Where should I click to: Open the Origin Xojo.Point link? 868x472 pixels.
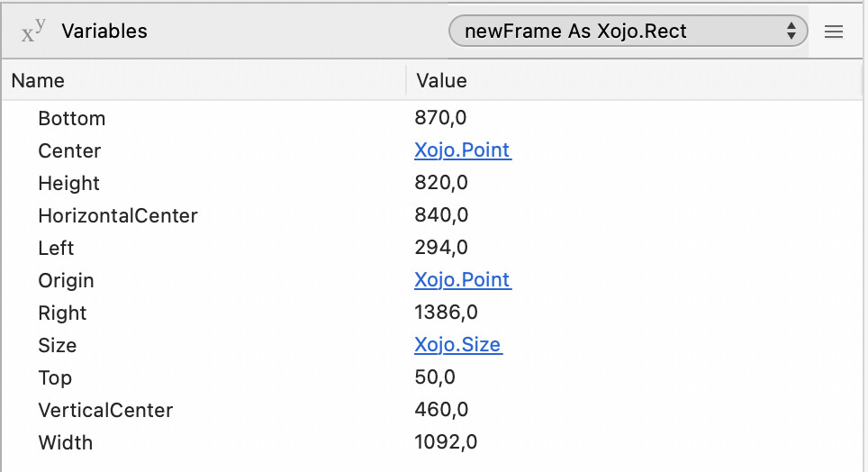tap(463, 280)
